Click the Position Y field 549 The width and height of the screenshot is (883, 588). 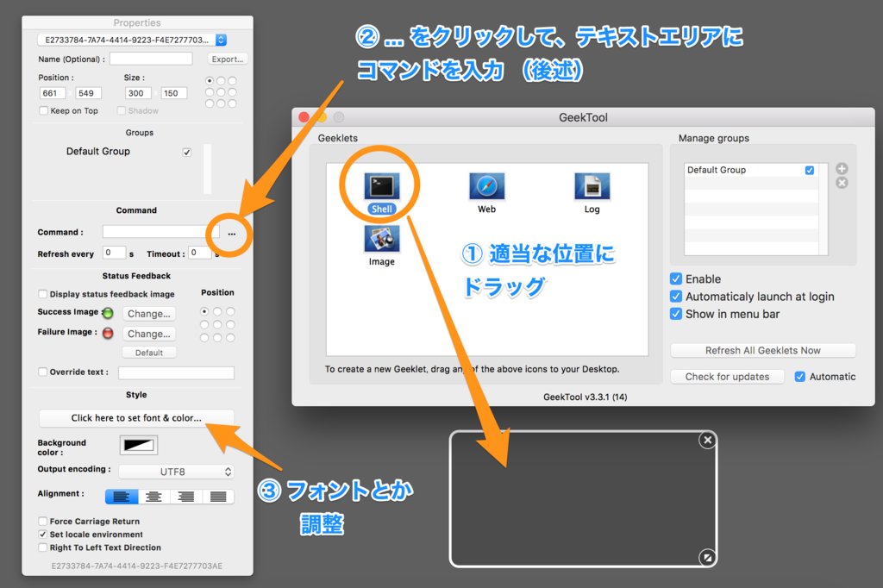pos(88,93)
